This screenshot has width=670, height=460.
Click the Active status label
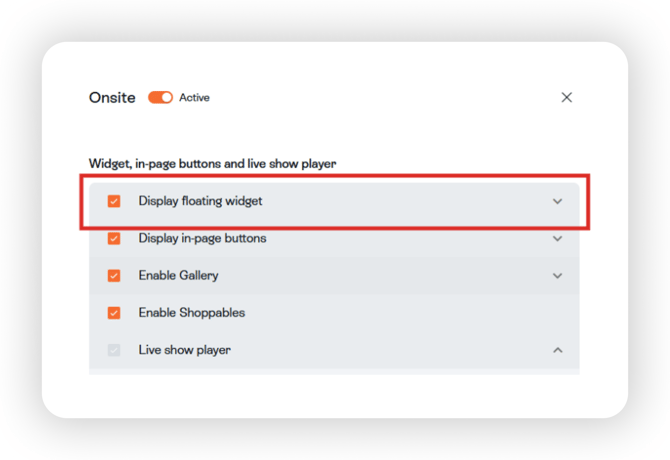click(x=194, y=97)
